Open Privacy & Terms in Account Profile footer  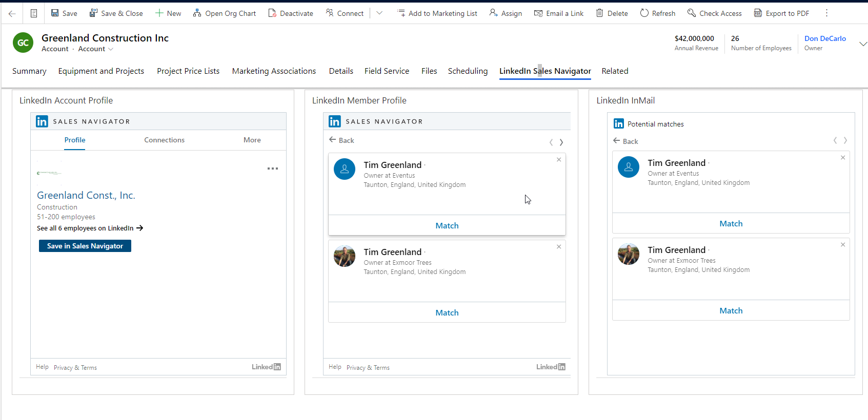click(x=75, y=368)
